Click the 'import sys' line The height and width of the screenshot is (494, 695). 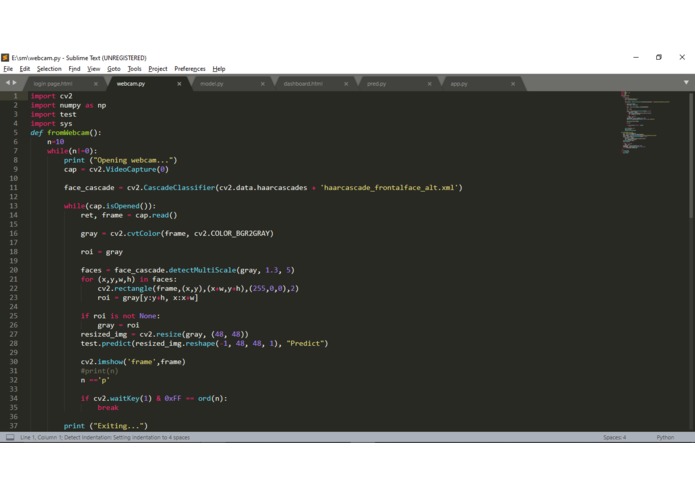tap(51, 124)
